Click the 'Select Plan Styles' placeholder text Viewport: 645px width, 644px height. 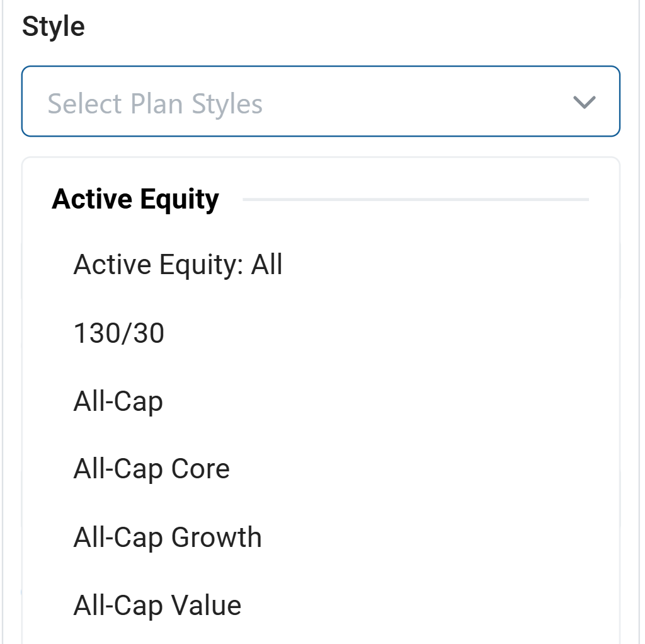(155, 103)
